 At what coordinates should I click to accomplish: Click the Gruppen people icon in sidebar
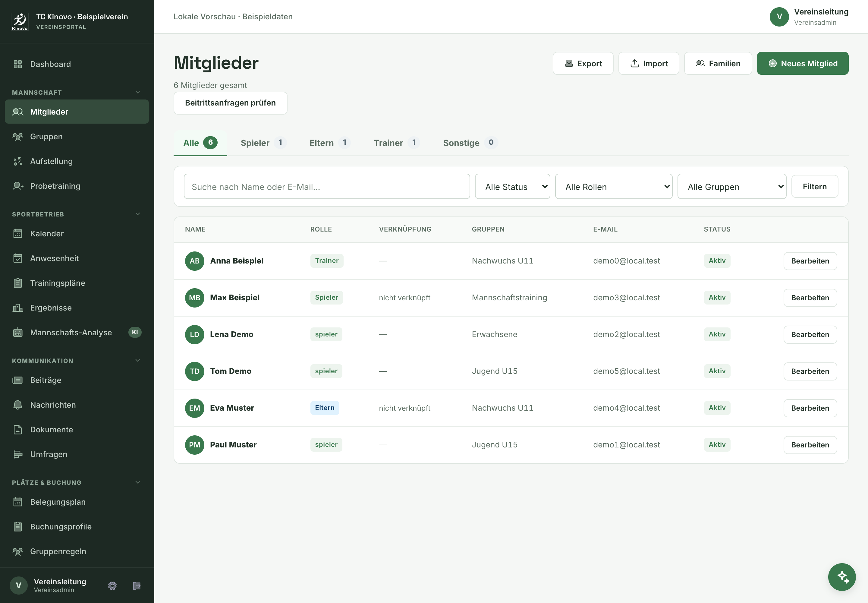pyautogui.click(x=18, y=136)
